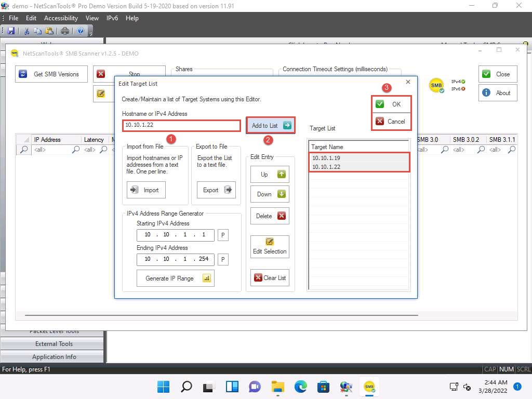Click the Print icon in the toolbar
Image resolution: width=532 pixels, height=399 pixels.
pos(65,31)
